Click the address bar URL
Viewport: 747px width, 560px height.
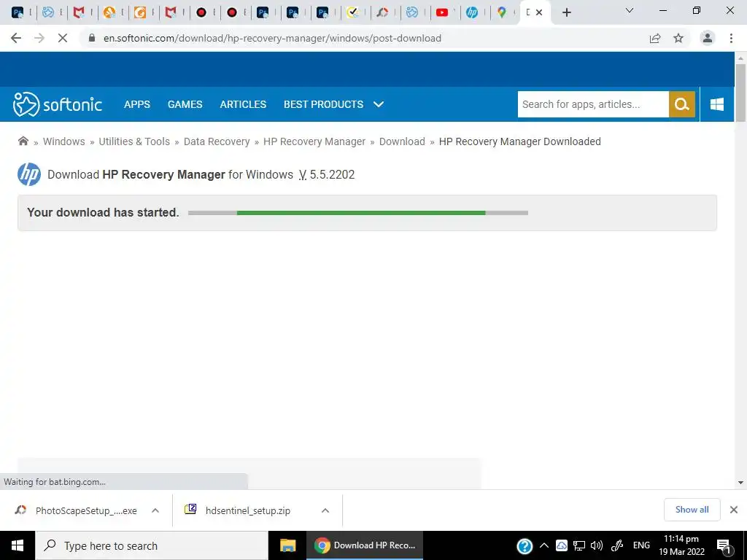point(272,38)
